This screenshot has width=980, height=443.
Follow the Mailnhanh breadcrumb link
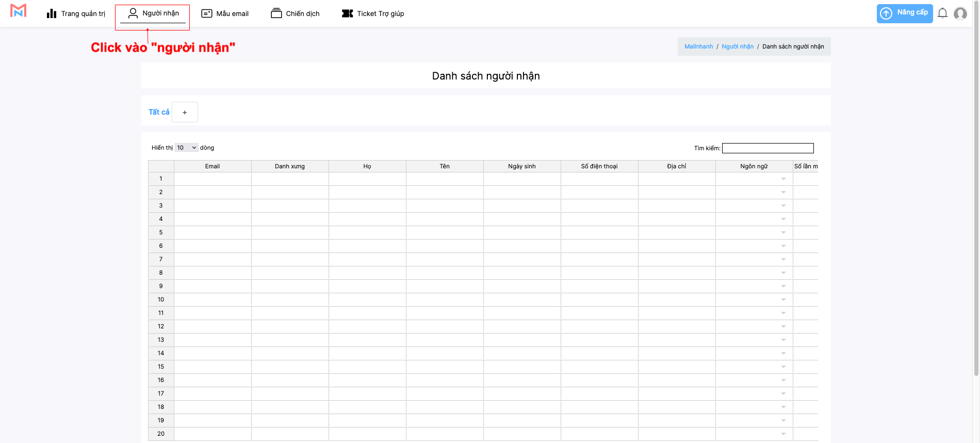pos(698,46)
